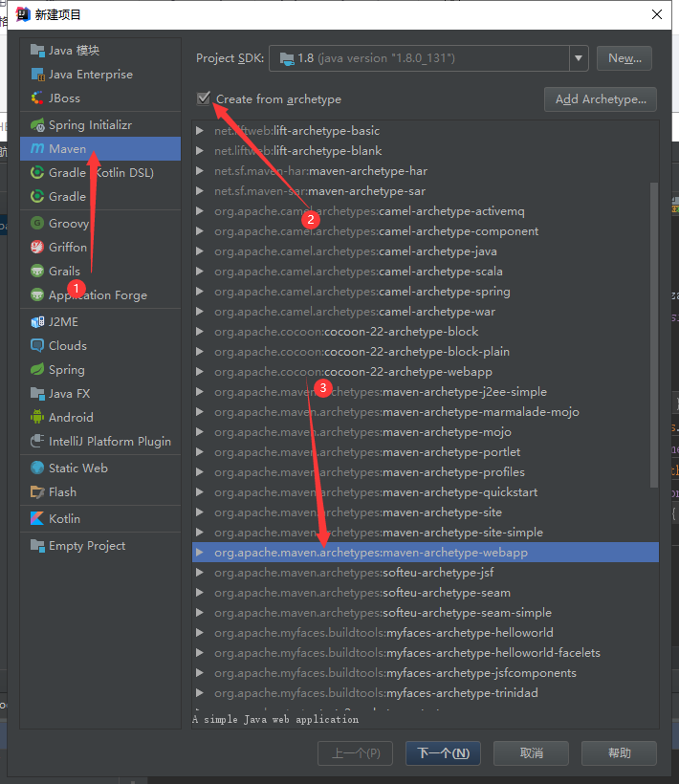The width and height of the screenshot is (679, 784).
Task: Expand the camel-archetype-activemq node
Action: pyautogui.click(x=200, y=211)
